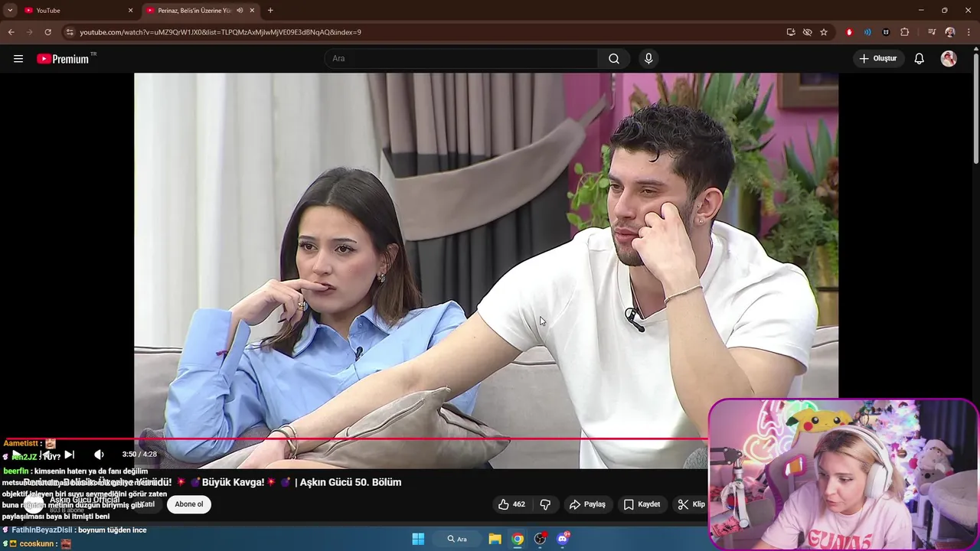Click the video time 3:50 / 4:28
Viewport: 980px width, 551px height.
pyautogui.click(x=139, y=455)
